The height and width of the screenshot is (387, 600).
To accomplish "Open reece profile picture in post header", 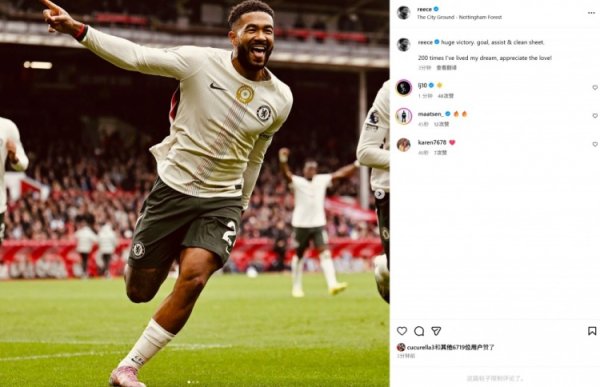I will [x=403, y=13].
